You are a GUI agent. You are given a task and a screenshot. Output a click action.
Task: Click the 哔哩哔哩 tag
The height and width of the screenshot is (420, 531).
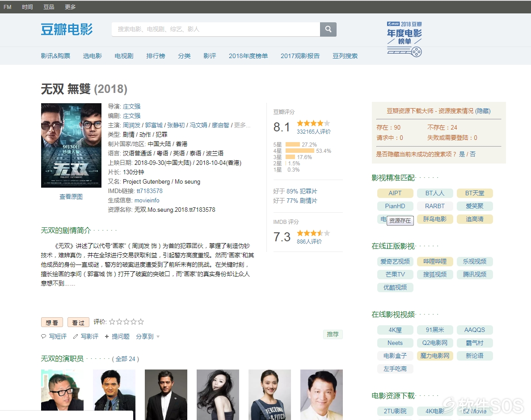click(435, 262)
